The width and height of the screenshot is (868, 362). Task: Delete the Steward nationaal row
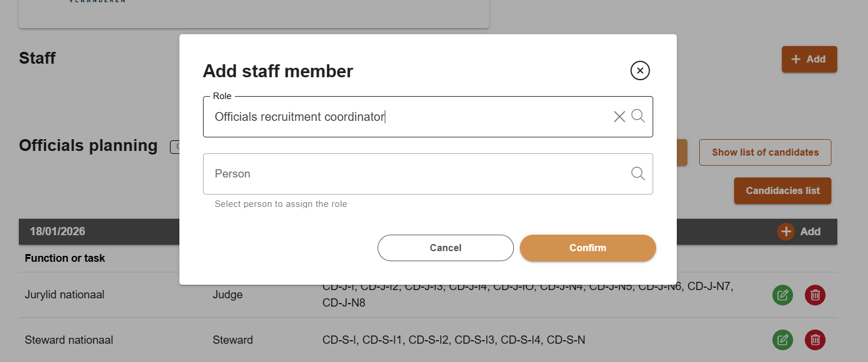815,340
